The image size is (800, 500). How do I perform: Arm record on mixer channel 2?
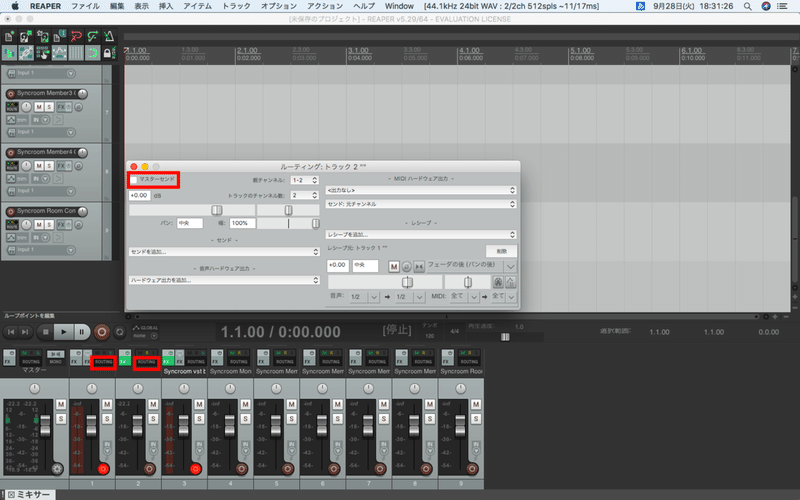coord(149,469)
